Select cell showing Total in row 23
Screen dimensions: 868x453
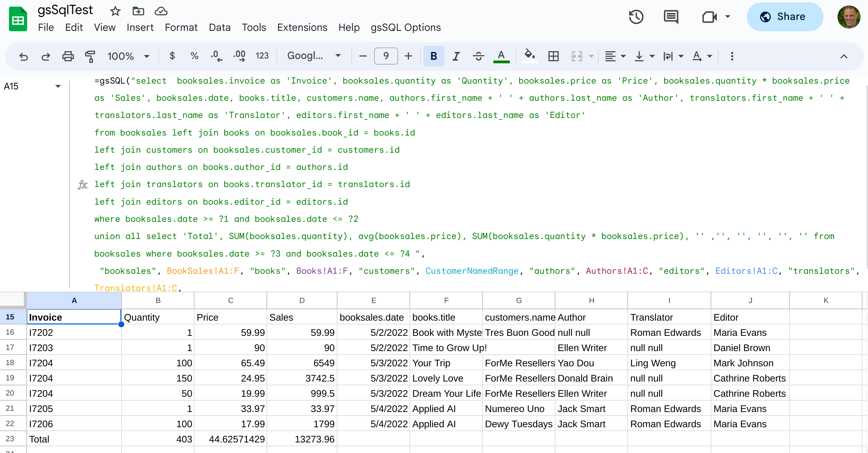click(x=73, y=439)
